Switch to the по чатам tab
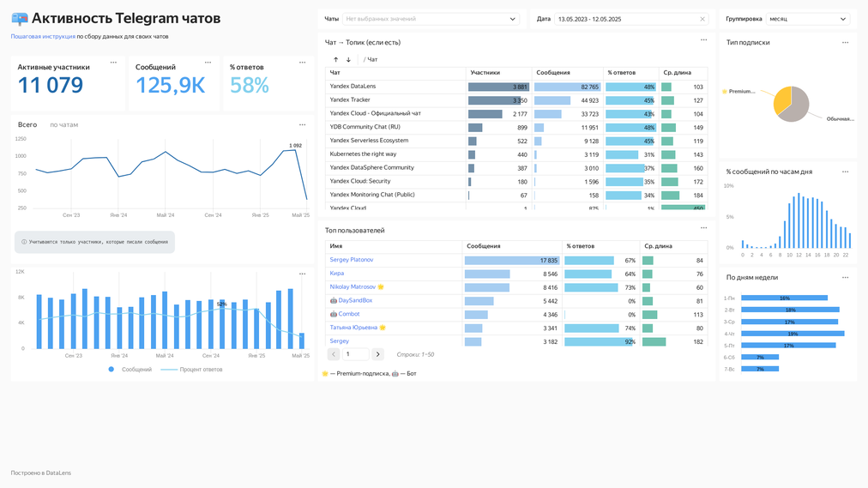Viewport: 868px width, 488px height. pyautogui.click(x=63, y=125)
